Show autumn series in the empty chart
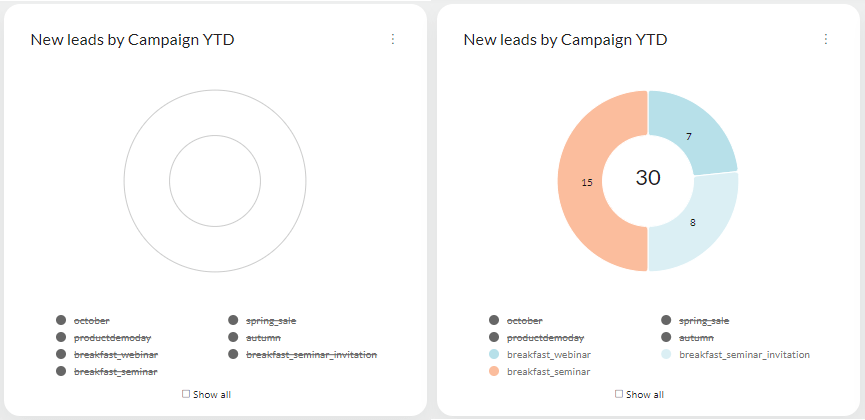 point(263,337)
